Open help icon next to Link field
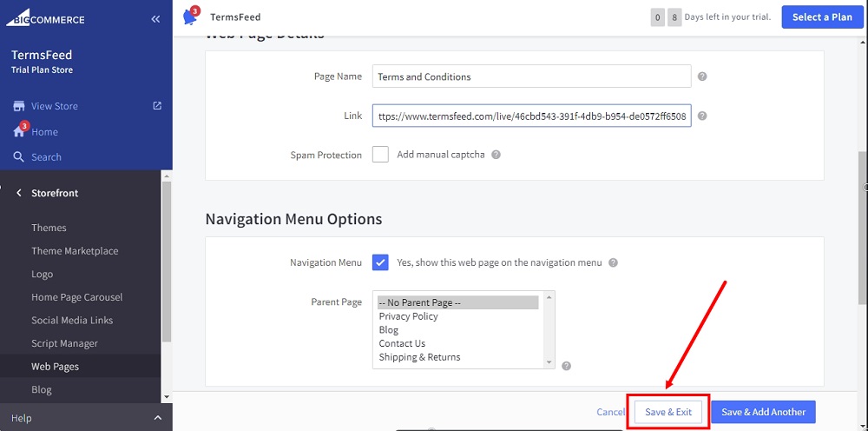Viewport: 868px width, 431px height. [702, 116]
